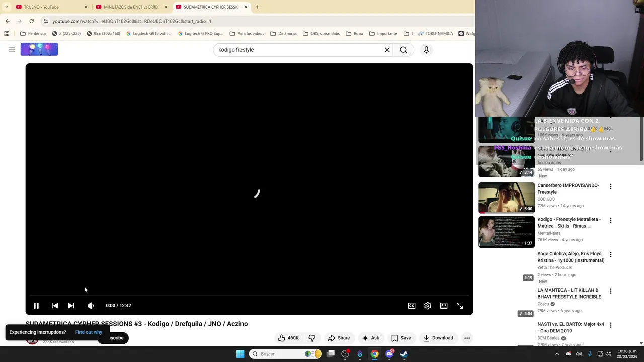Open Chrome from the taskbar
This screenshot has height=362, width=644.
(x=375, y=354)
